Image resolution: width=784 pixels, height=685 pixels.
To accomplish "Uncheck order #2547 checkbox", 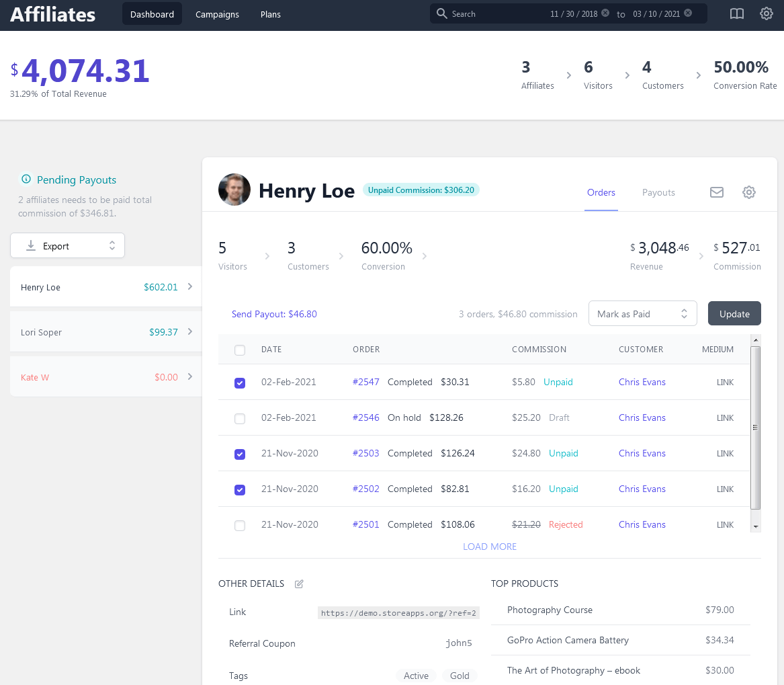I will [240, 382].
